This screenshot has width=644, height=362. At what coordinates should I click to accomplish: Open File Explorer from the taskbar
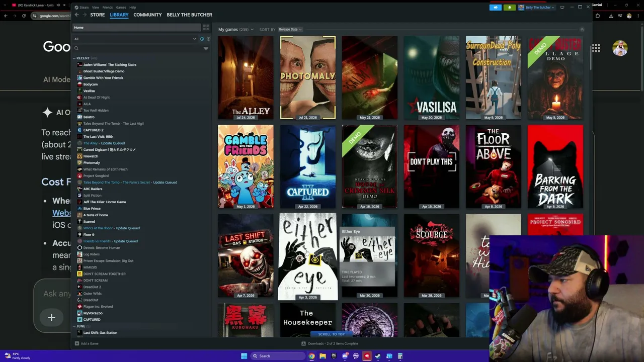(x=323, y=356)
